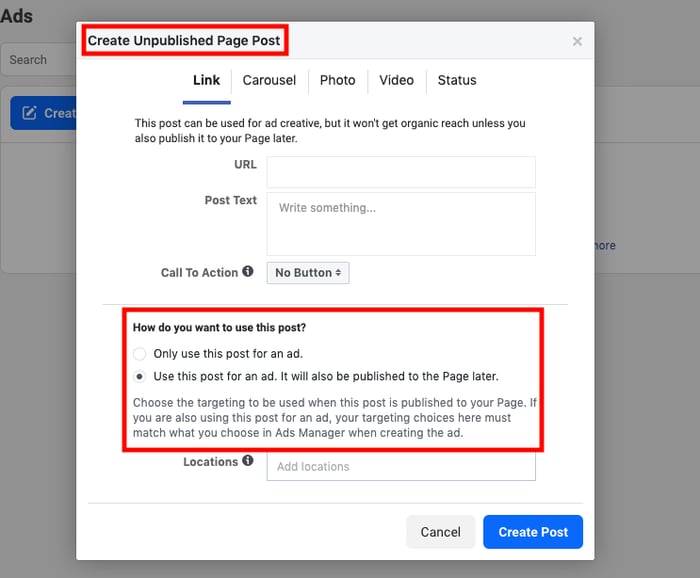Viewport: 700px width, 578px height.
Task: Go to the Status tab
Action: (457, 80)
